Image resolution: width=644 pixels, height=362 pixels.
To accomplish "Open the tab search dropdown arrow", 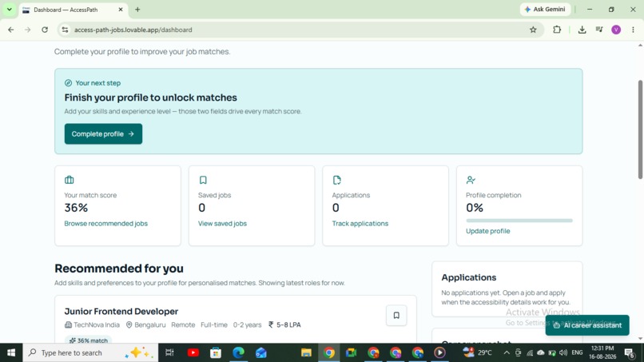I will pyautogui.click(x=9, y=9).
